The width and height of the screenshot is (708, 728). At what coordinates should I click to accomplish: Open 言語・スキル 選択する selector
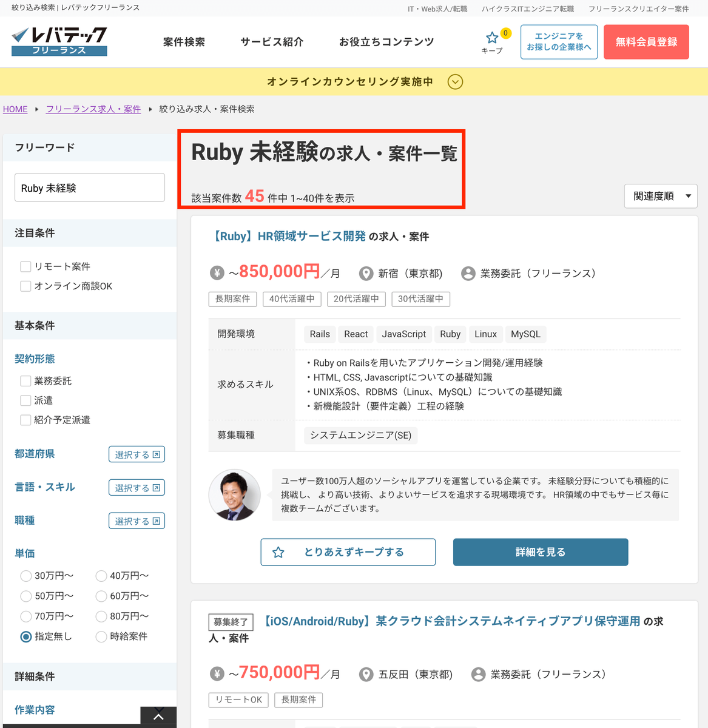click(137, 488)
